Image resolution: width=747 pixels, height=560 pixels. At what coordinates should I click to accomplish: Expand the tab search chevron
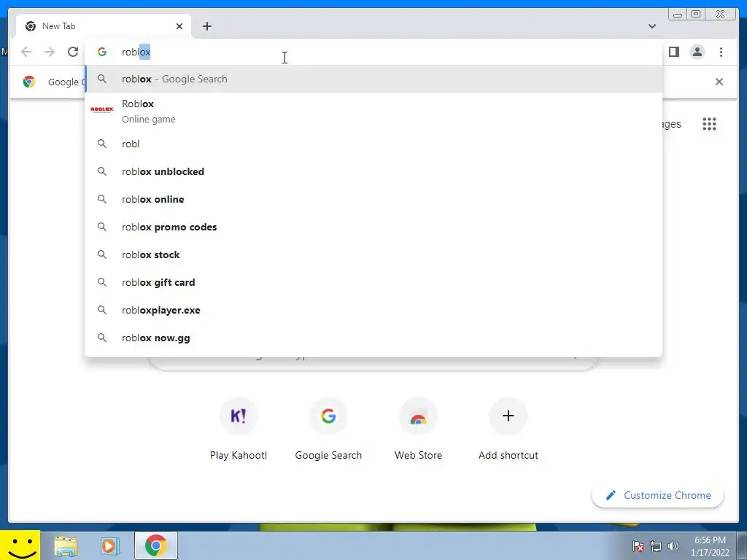coord(651,26)
